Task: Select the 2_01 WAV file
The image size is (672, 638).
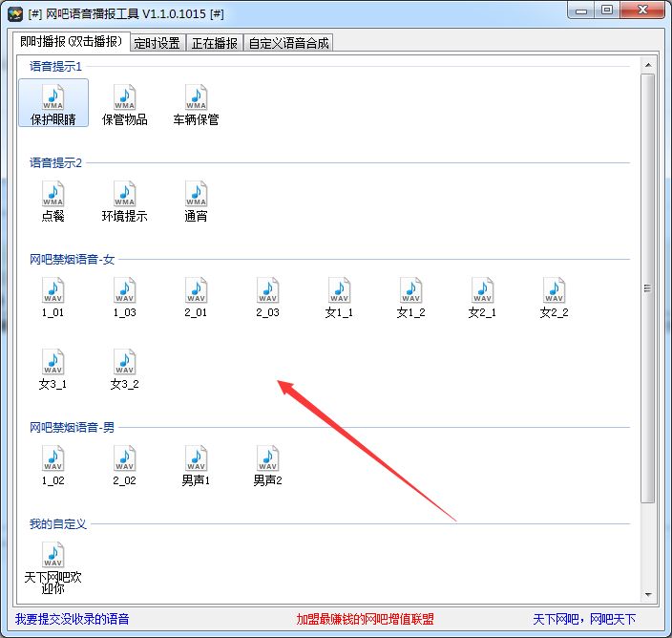Action: pyautogui.click(x=196, y=297)
